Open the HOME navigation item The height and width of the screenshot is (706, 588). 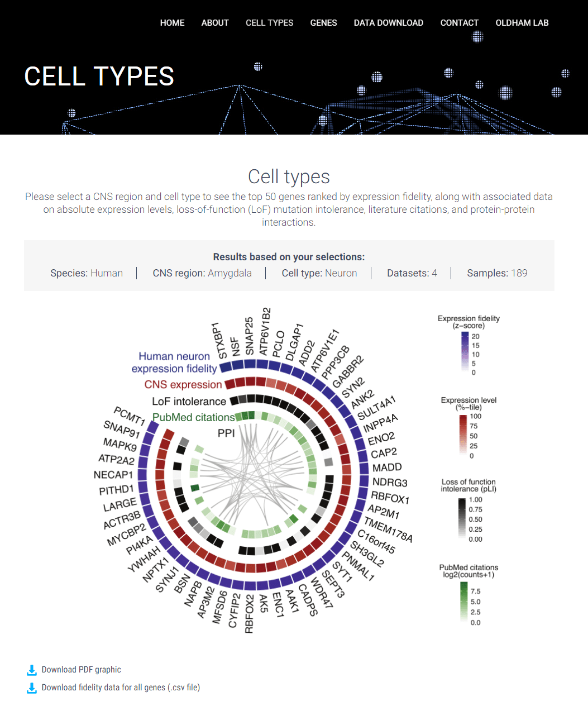point(172,23)
